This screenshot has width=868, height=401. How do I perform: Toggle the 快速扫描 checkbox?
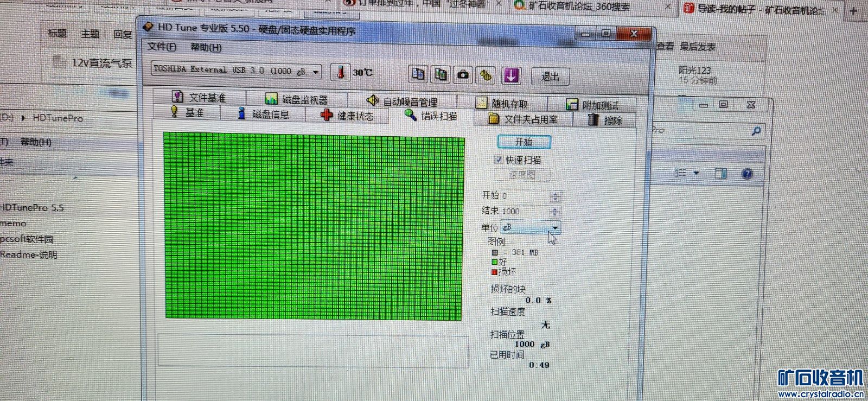[499, 160]
